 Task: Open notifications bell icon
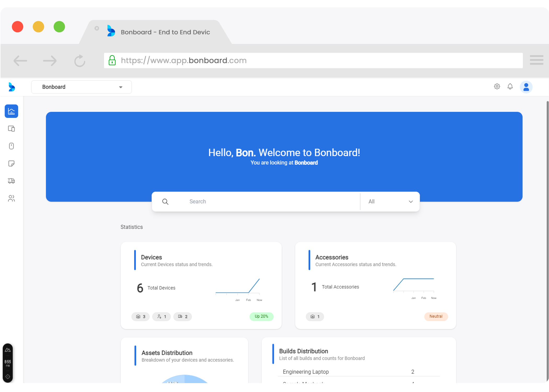(x=510, y=87)
